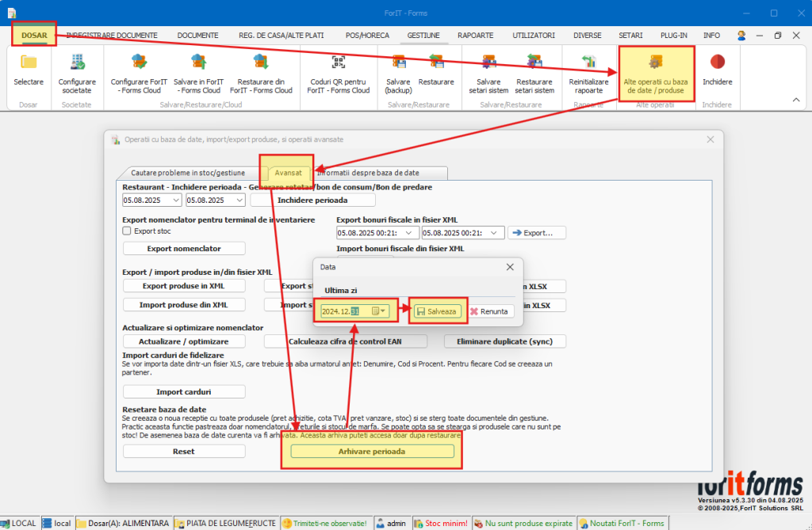Click Salvare setari sistem icon
Image resolution: width=812 pixels, height=530 pixels.
[x=488, y=63]
